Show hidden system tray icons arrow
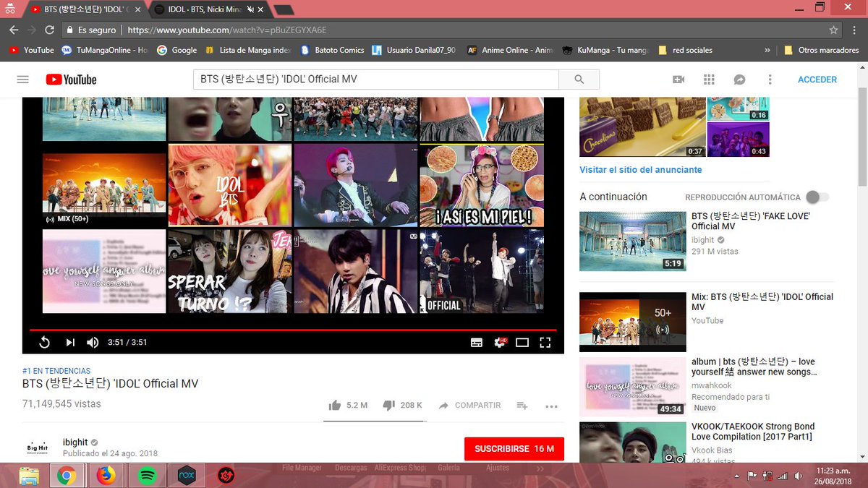The height and width of the screenshot is (488, 868). coord(737,476)
